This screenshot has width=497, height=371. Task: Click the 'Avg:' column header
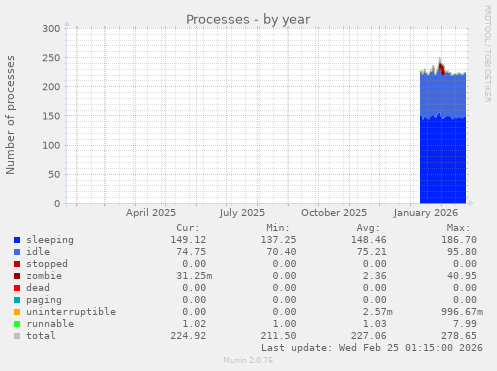click(368, 228)
